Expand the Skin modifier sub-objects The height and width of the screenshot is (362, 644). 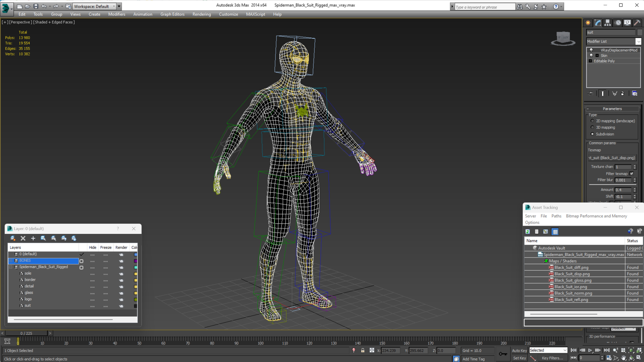tap(597, 55)
